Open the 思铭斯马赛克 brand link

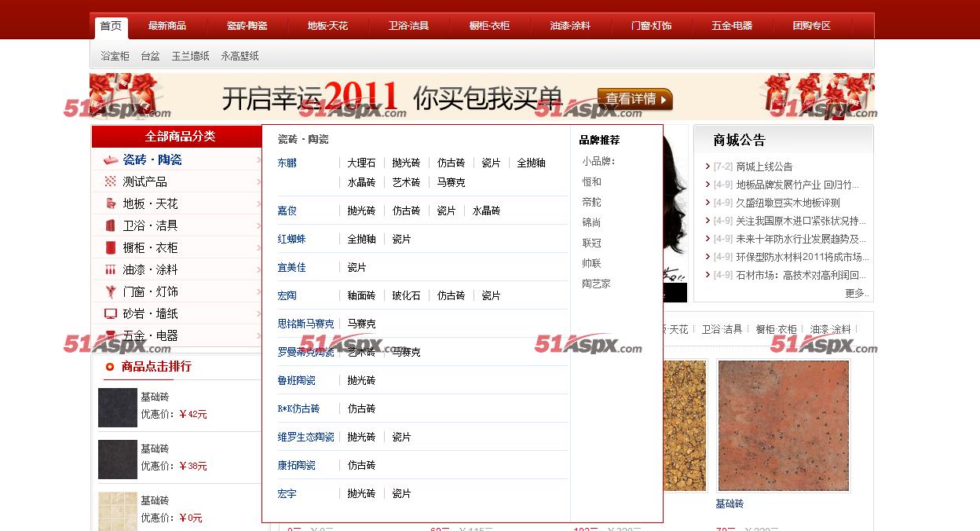(306, 324)
